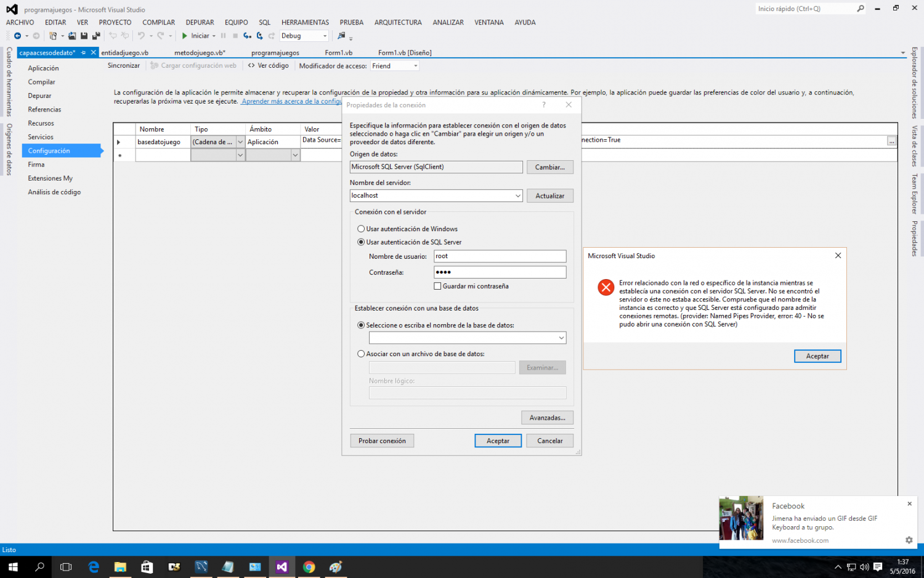Open the Tipo dropdown for basedatojuego row
Image resolution: width=924 pixels, height=578 pixels.
click(x=240, y=142)
